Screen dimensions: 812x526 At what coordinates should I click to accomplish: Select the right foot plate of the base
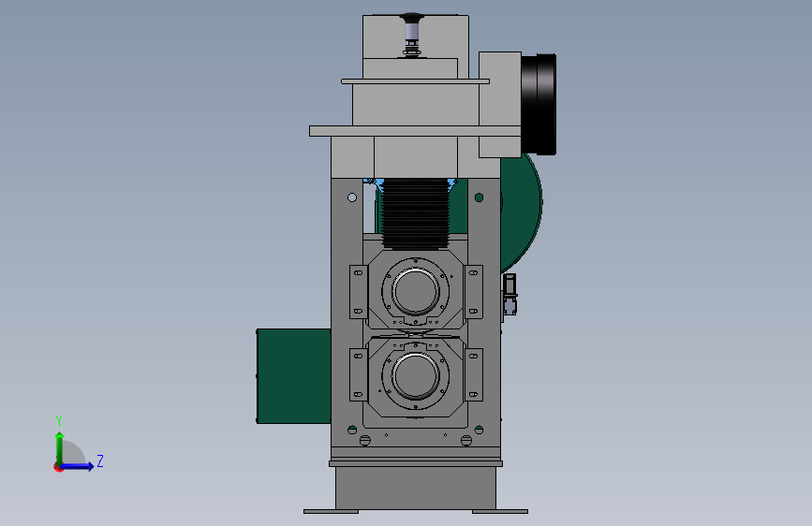tap(500, 512)
